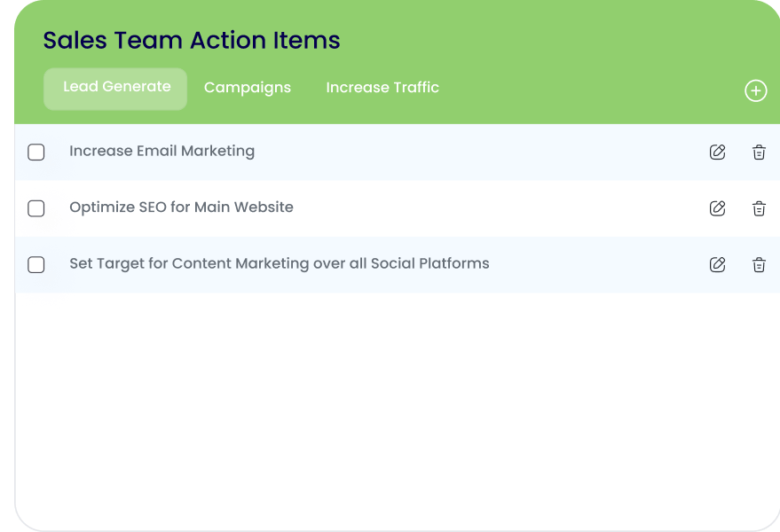Click blank space in the Optimize SEO row
Image resolution: width=780 pixels, height=532 pixels.
tap(497, 208)
